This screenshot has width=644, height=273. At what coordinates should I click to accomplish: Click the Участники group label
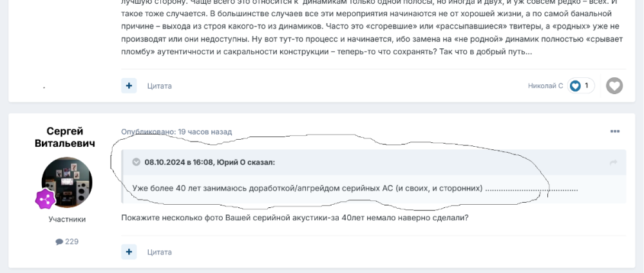coord(67,219)
